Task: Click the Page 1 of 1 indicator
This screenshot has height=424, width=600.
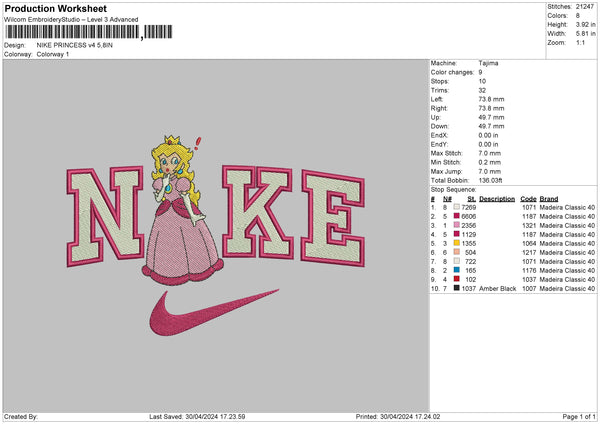Action: 579,417
